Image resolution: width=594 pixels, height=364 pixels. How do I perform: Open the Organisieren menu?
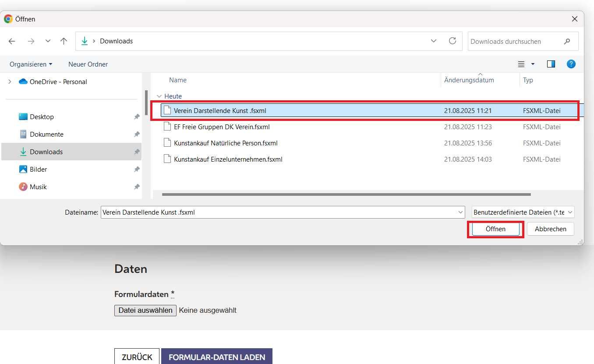(x=31, y=64)
